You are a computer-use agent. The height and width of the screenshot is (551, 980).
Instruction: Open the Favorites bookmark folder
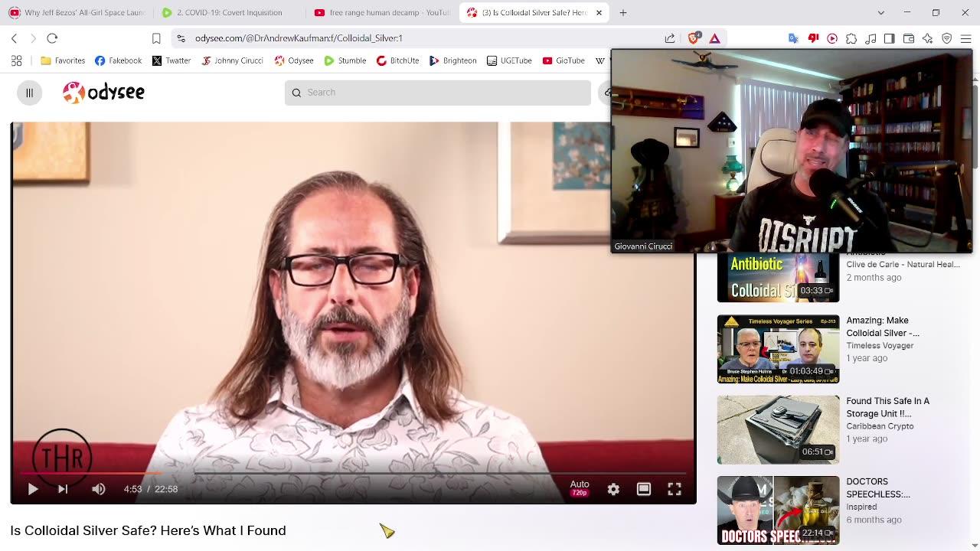(x=63, y=60)
